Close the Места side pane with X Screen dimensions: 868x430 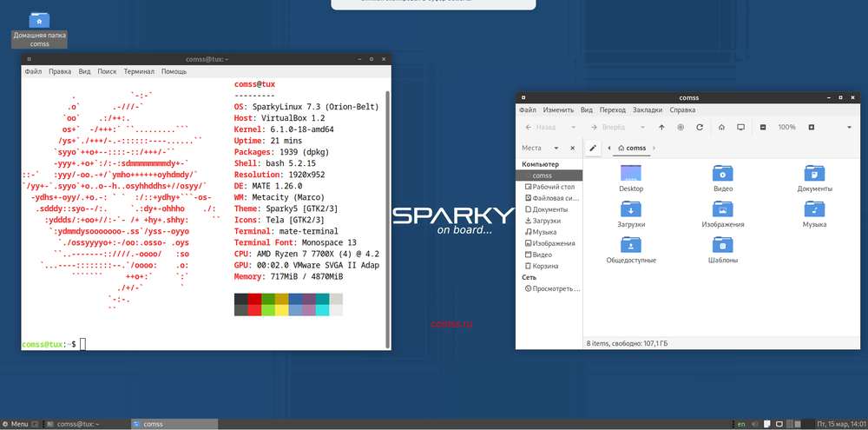(572, 148)
